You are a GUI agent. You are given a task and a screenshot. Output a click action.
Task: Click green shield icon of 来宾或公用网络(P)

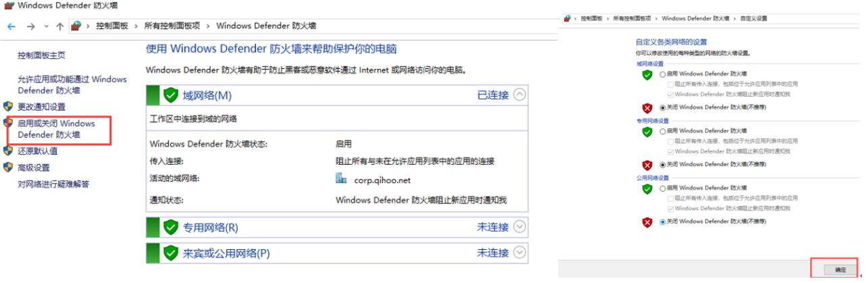tap(171, 253)
